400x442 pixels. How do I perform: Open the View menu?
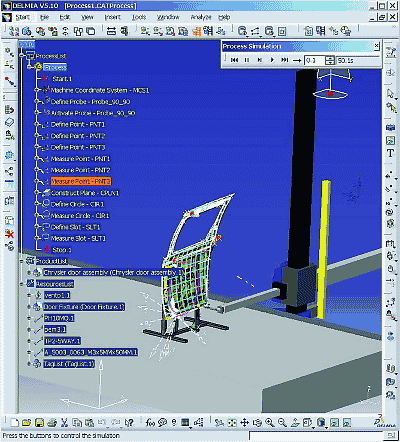(x=87, y=17)
